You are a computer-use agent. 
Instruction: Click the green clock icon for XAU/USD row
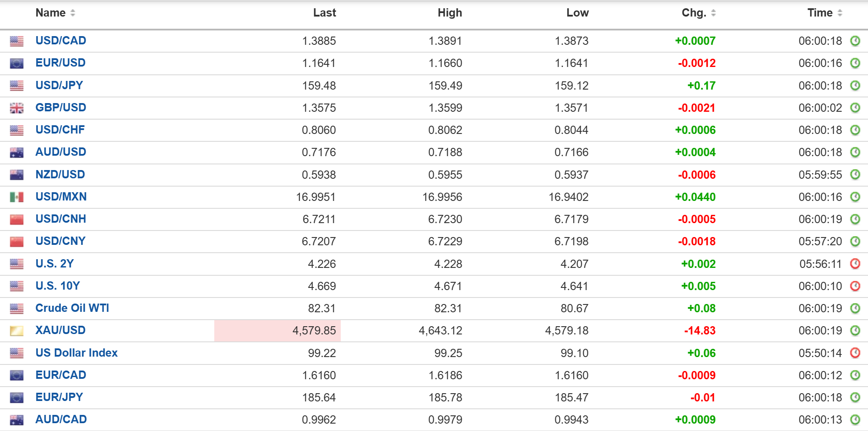click(855, 331)
